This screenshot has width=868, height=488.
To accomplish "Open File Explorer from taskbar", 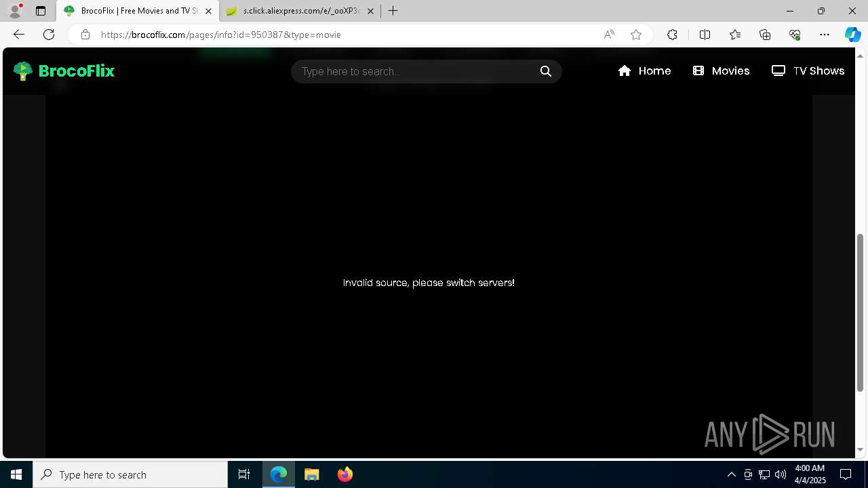I will click(x=312, y=474).
